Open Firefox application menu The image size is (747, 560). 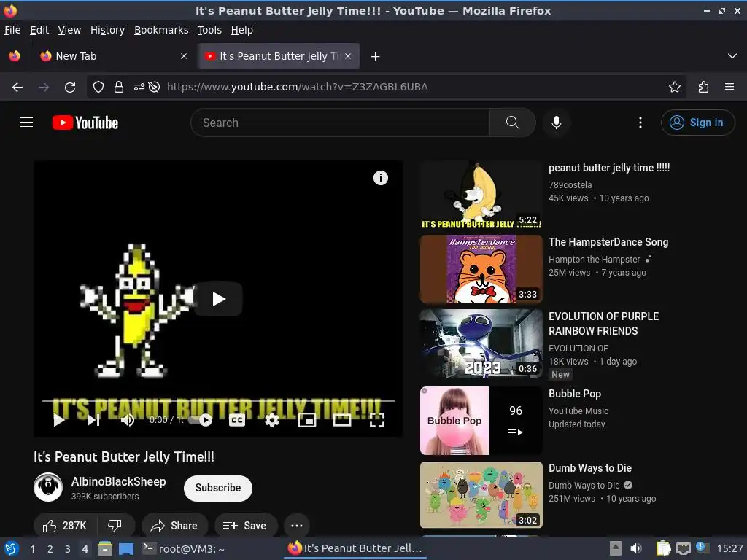click(x=729, y=87)
